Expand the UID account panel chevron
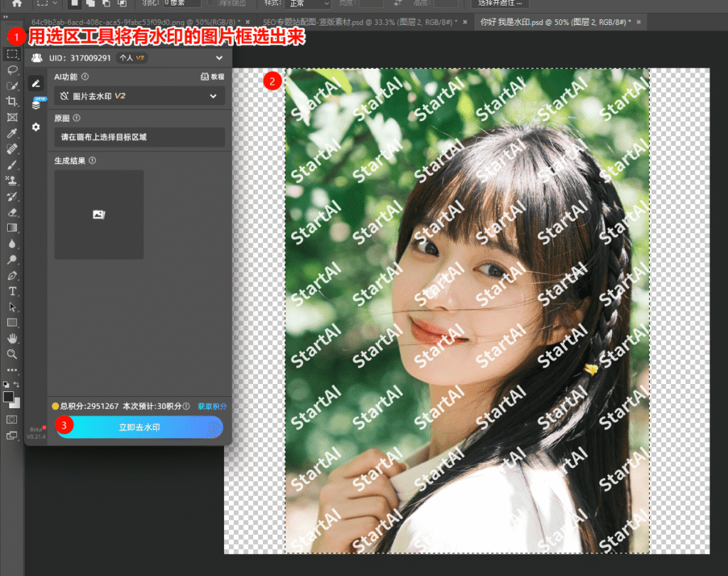The width and height of the screenshot is (728, 576). click(219, 58)
